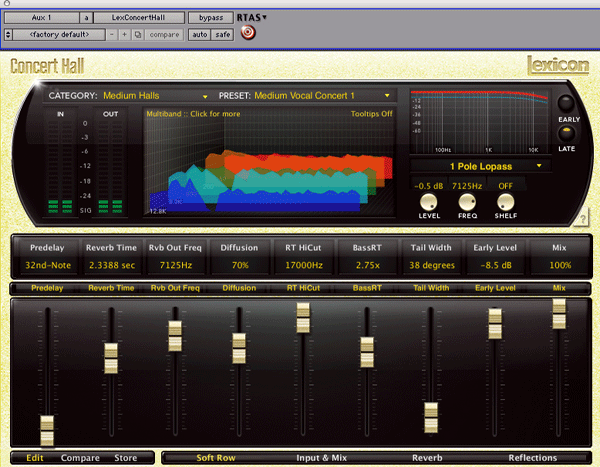The height and width of the screenshot is (467, 600).
Task: Click the Predelay 32nd-Note value
Action: point(48,265)
